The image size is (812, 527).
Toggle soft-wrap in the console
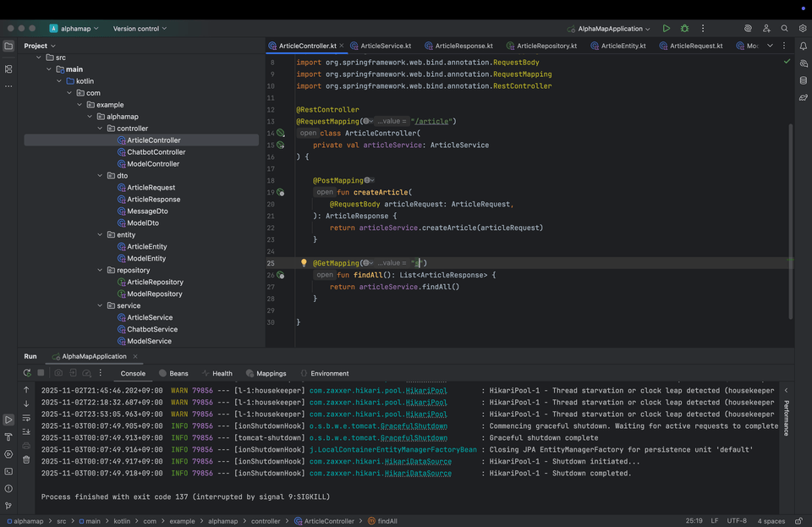(26, 418)
